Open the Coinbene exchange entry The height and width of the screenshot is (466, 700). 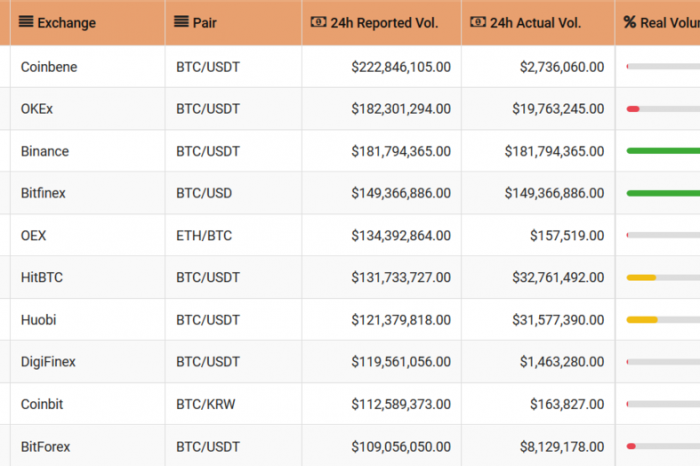point(49,67)
